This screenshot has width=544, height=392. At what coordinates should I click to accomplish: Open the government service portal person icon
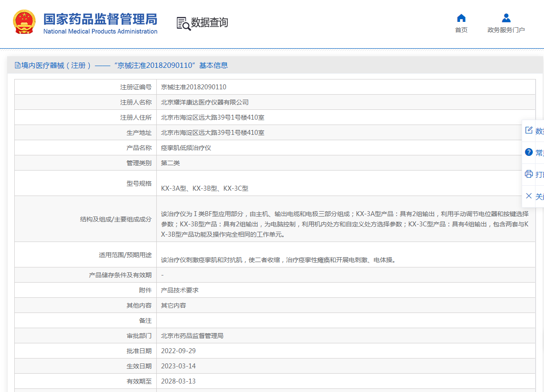pos(506,18)
